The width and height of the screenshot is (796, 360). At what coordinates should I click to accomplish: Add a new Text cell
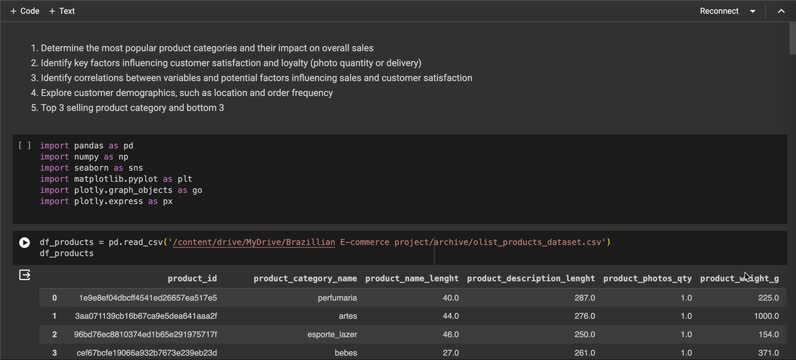pos(62,11)
